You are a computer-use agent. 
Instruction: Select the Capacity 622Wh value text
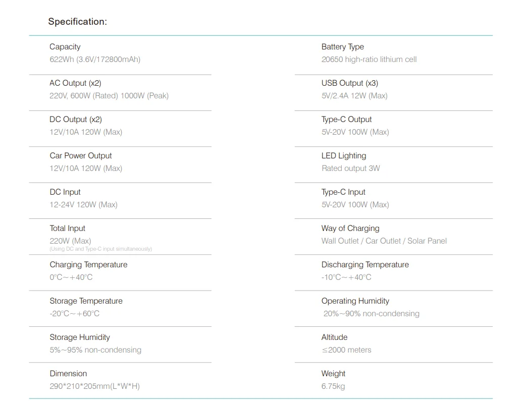click(x=95, y=60)
